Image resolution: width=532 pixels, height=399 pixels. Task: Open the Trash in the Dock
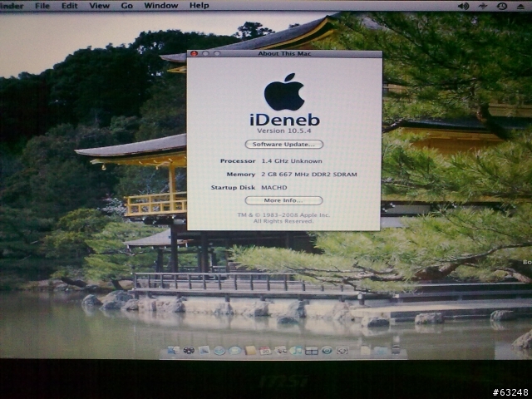tap(396, 349)
